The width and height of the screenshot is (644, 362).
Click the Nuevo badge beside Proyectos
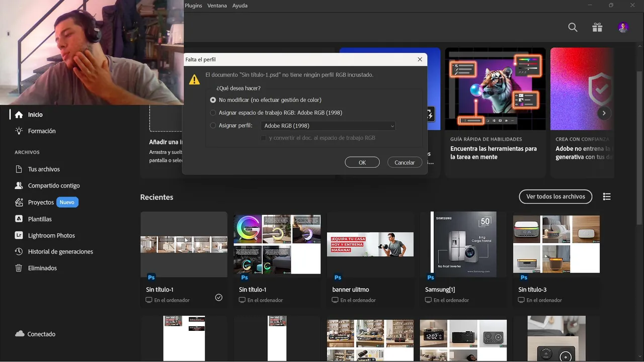pos(67,202)
